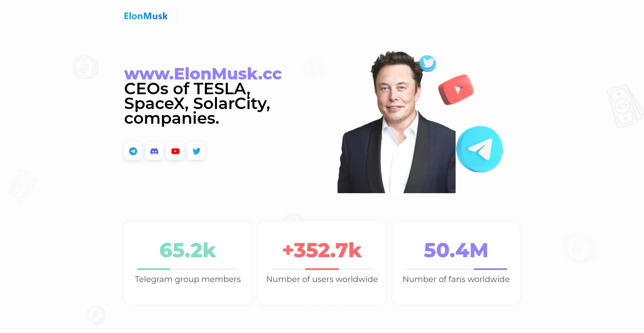This screenshot has width=644, height=333.
Task: Click the portrait photo of man in suit
Action: tap(396, 127)
